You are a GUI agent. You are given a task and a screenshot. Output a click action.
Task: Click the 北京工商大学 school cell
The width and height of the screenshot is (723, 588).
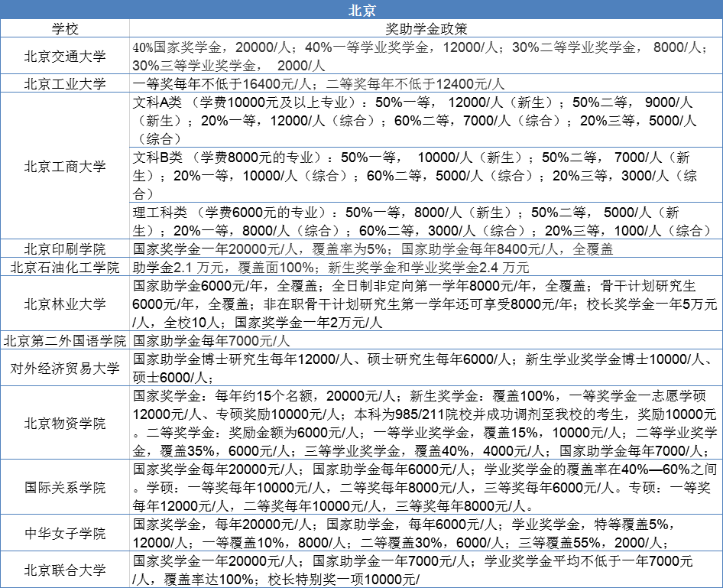64,166
